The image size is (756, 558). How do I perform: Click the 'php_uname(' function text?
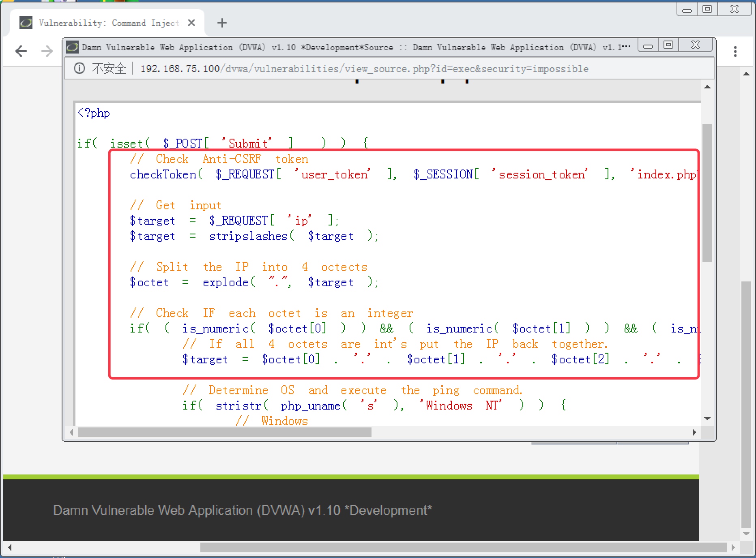314,406
